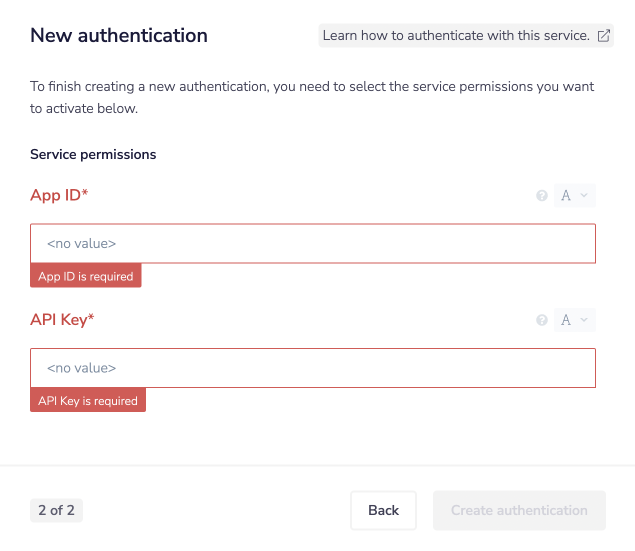
Task: Click the '2 of 2' step indicator
Action: [56, 510]
